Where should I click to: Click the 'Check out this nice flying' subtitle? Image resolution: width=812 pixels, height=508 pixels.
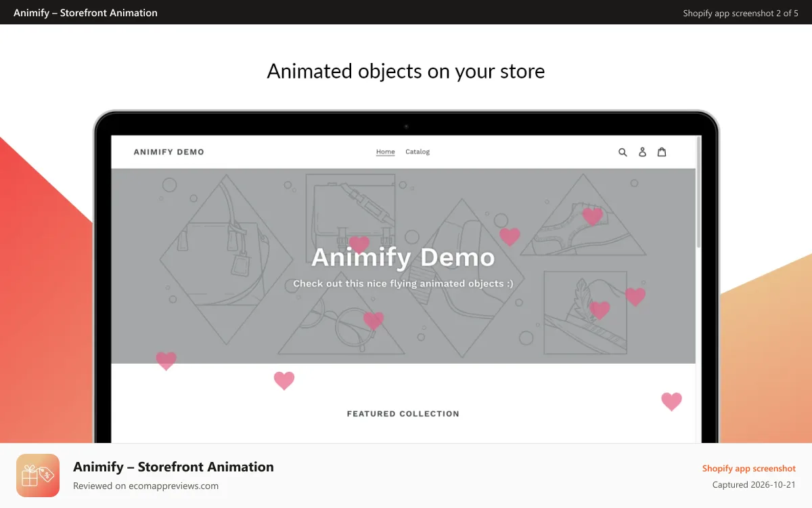click(x=403, y=284)
